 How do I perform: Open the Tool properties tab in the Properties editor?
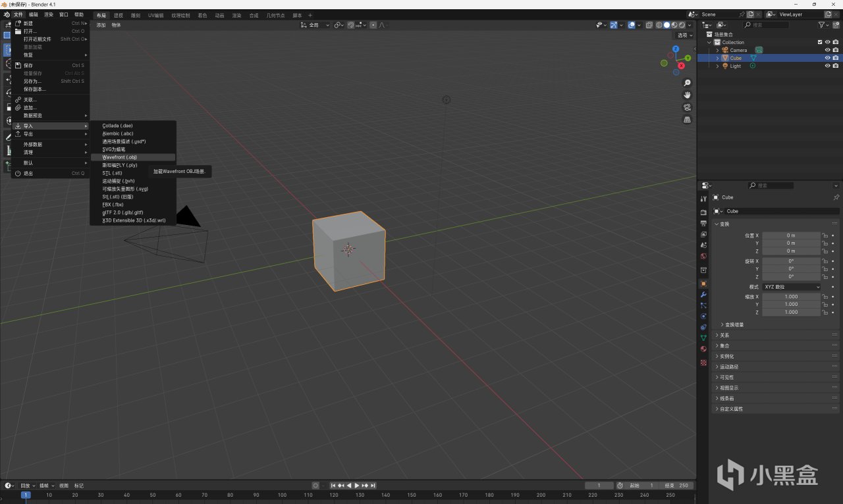(x=703, y=198)
